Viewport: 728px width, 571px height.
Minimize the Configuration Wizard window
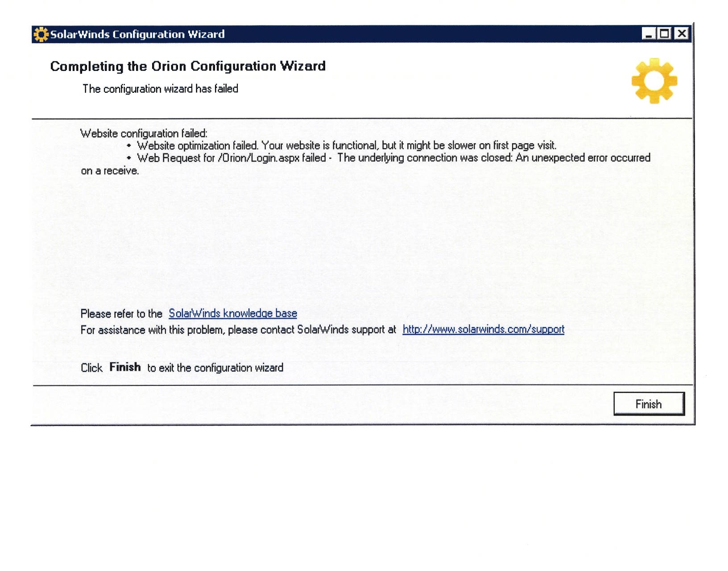click(649, 34)
